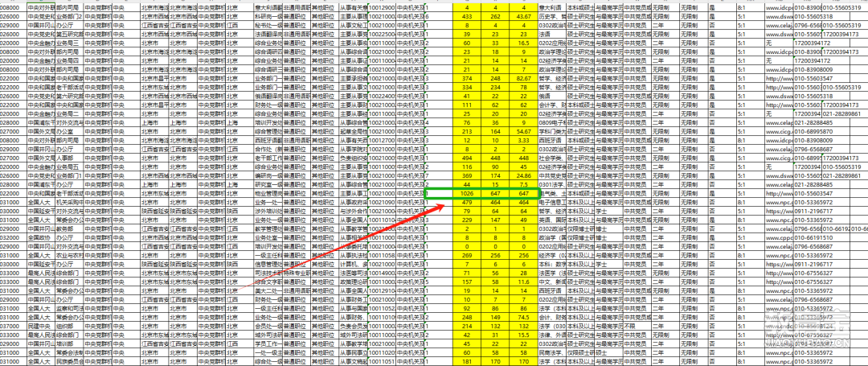Select the highlighted cell containing 1026
The height and width of the screenshot is (366, 868).
pyautogui.click(x=467, y=193)
